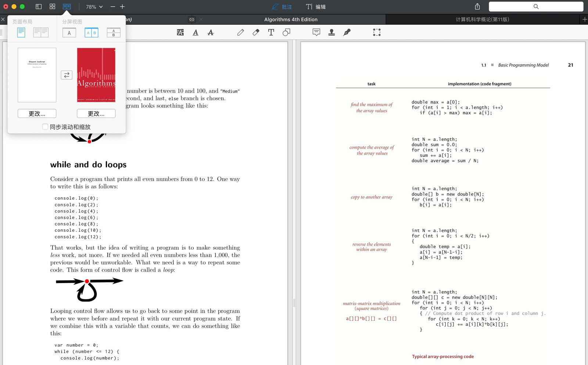Add a note comment annotation

[x=316, y=33]
